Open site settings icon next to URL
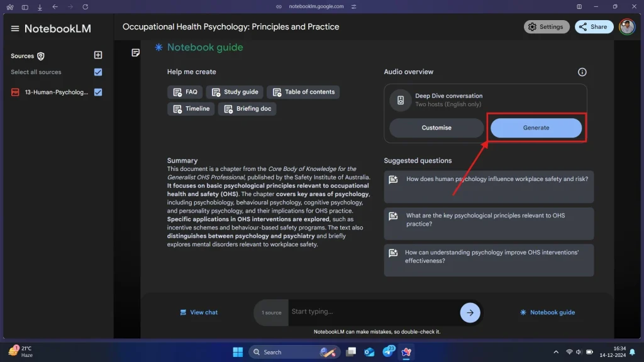Screen dimensions: 644x362 pyautogui.click(x=353, y=6)
